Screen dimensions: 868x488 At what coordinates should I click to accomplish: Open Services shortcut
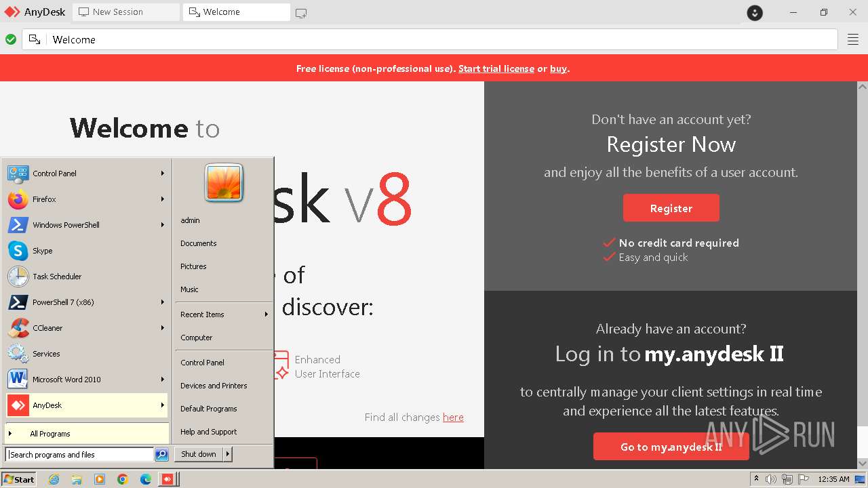coord(87,354)
